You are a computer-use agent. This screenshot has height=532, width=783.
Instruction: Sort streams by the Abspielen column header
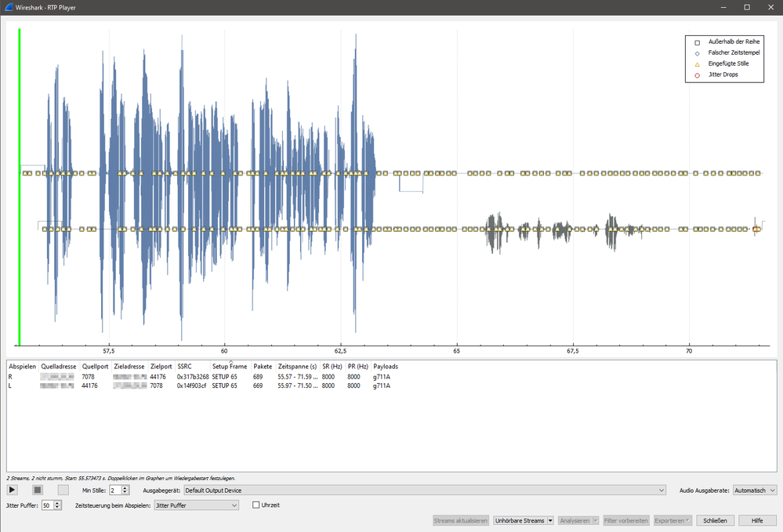22,367
